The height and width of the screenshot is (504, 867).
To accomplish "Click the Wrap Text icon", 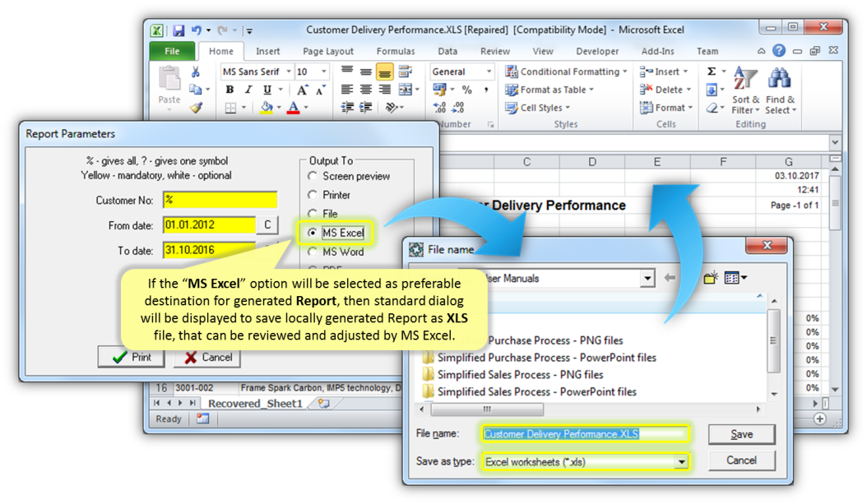I will [406, 72].
